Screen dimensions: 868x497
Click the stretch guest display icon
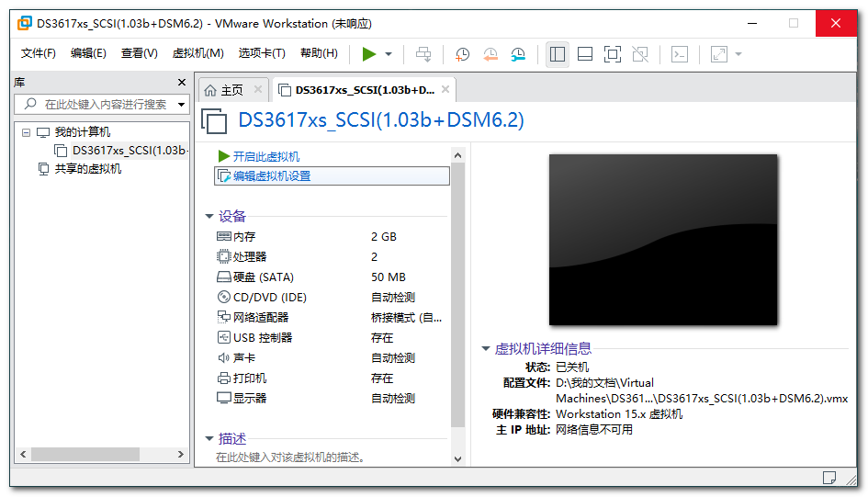click(x=718, y=54)
